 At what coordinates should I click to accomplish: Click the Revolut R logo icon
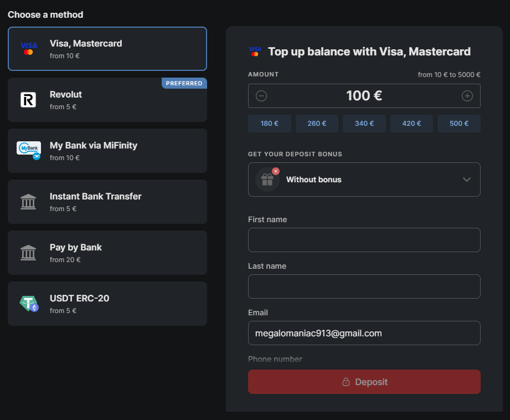pos(28,100)
